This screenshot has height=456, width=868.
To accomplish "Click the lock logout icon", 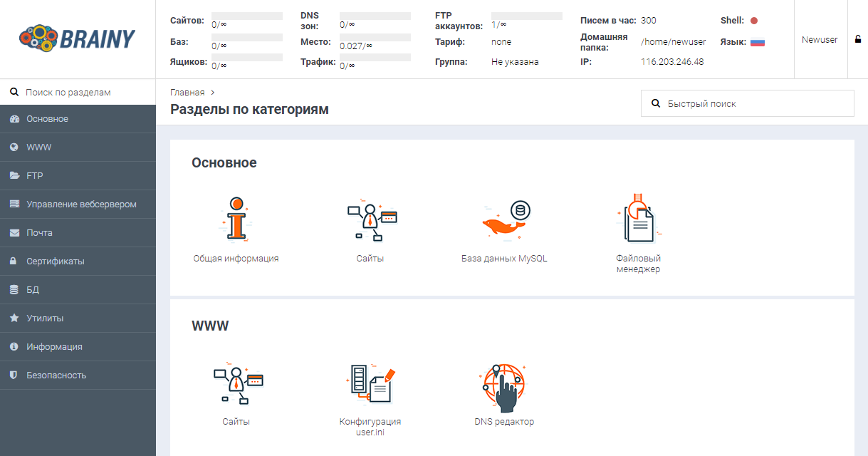I will (x=858, y=39).
